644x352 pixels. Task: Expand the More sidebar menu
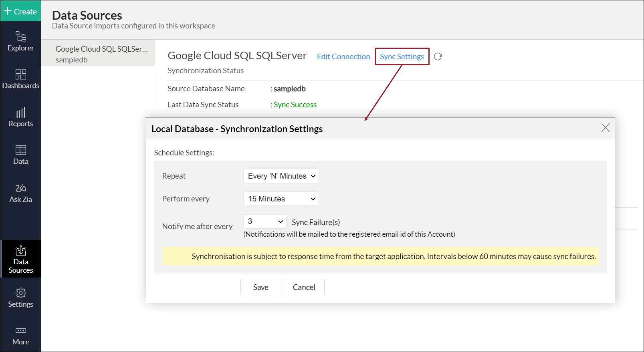20,336
